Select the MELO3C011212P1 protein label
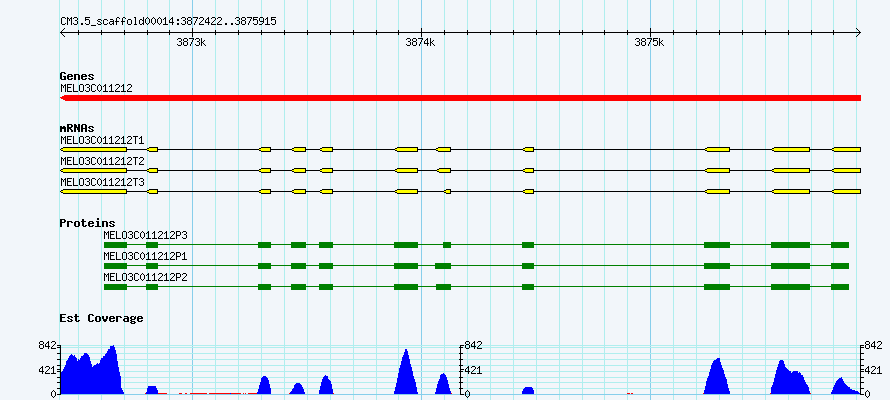890x400 pixels. pyautogui.click(x=145, y=256)
